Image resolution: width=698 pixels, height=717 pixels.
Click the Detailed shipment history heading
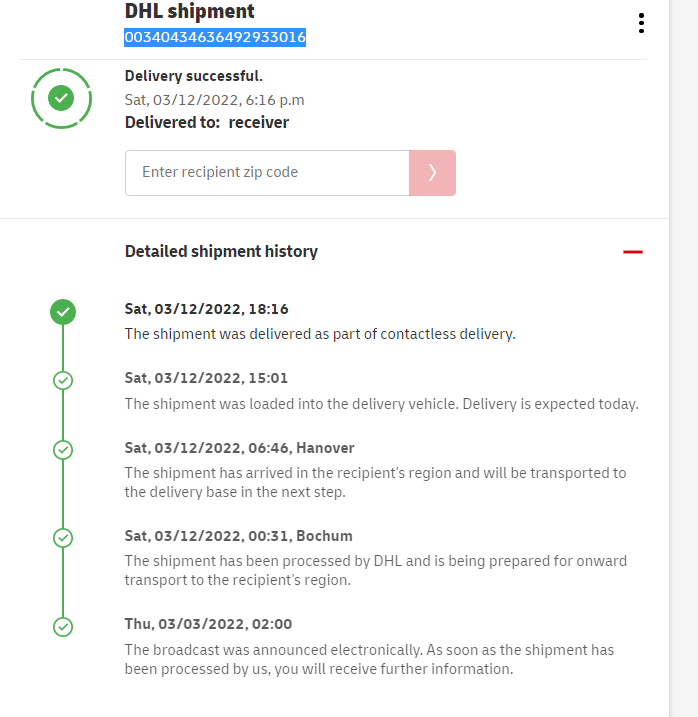coord(221,252)
